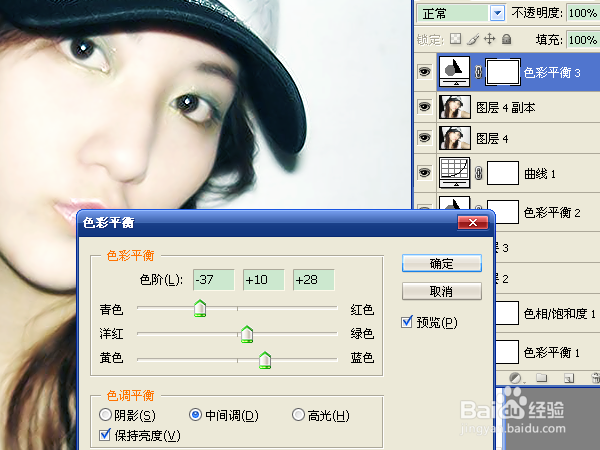The width and height of the screenshot is (600, 450).
Task: Click the 取消 button
Action: pyautogui.click(x=442, y=292)
